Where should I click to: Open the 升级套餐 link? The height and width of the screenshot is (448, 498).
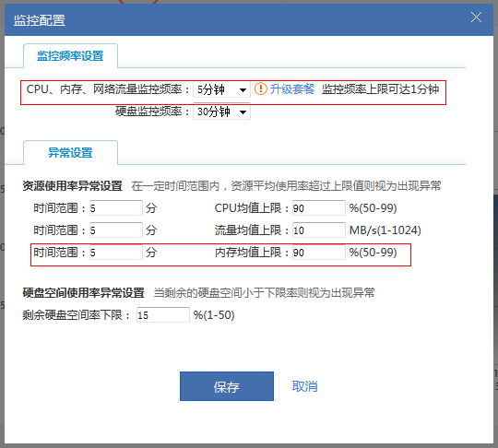(x=291, y=89)
